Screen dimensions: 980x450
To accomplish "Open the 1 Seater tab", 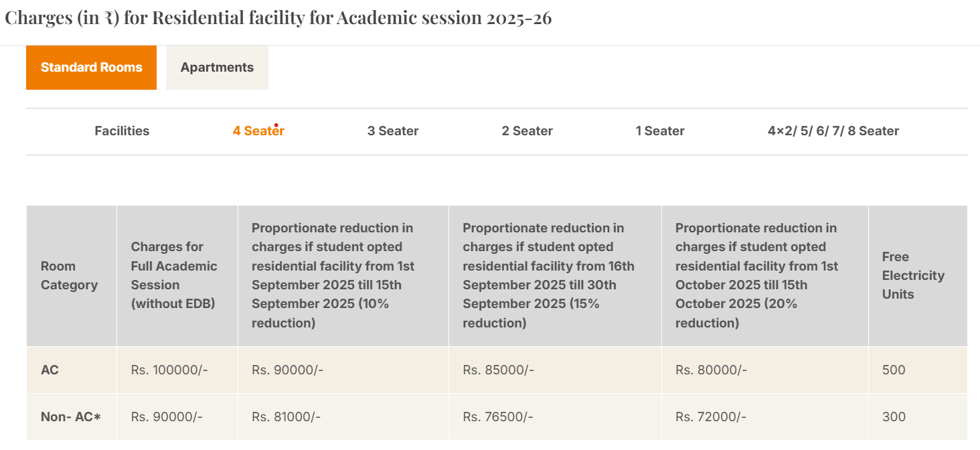I will (x=660, y=131).
